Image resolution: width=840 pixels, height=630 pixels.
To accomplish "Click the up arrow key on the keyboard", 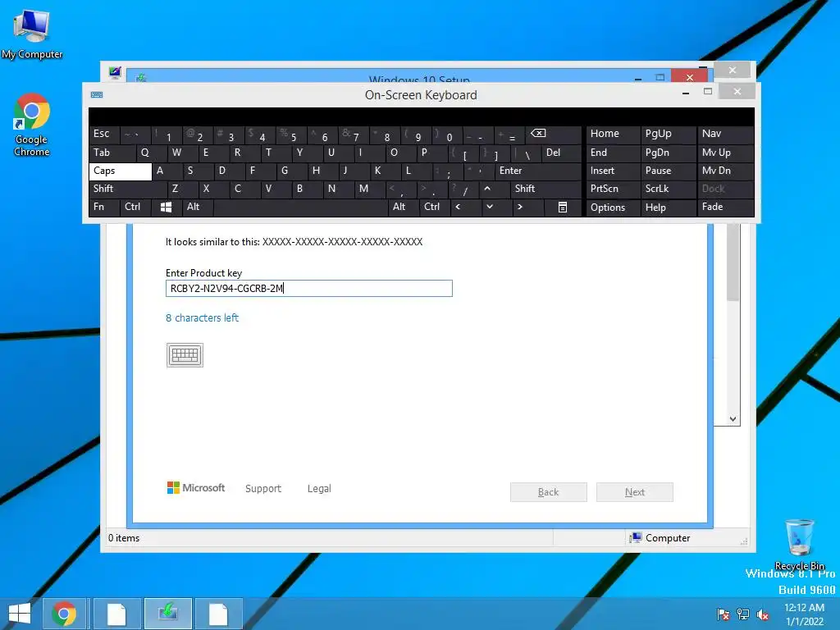I will pos(487,189).
